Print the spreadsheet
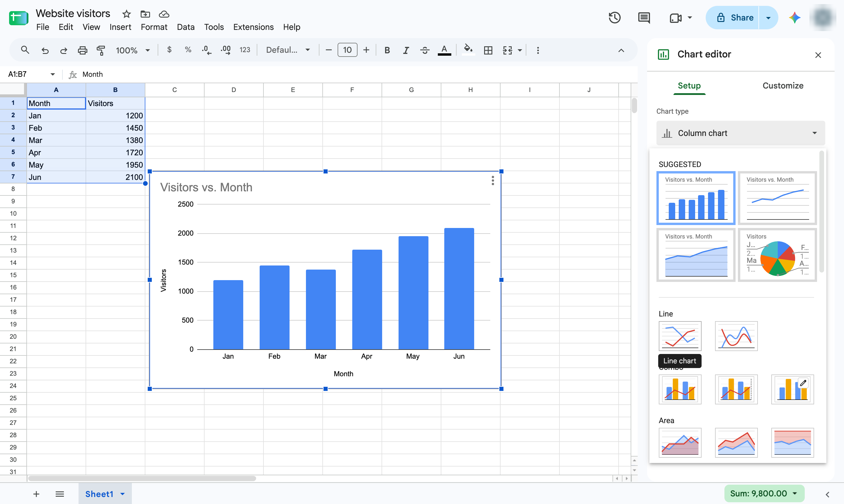Viewport: 844px width, 504px height. pyautogui.click(x=83, y=50)
